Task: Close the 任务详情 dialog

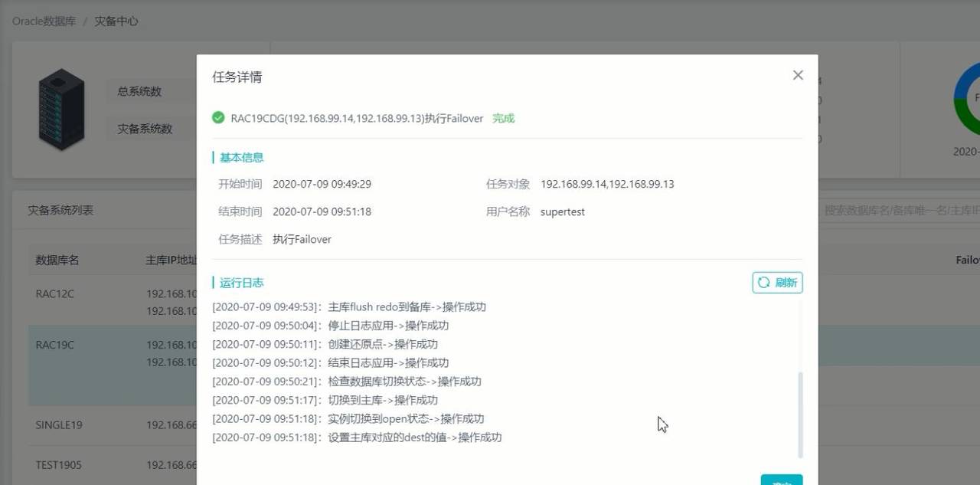Action: pos(798,75)
